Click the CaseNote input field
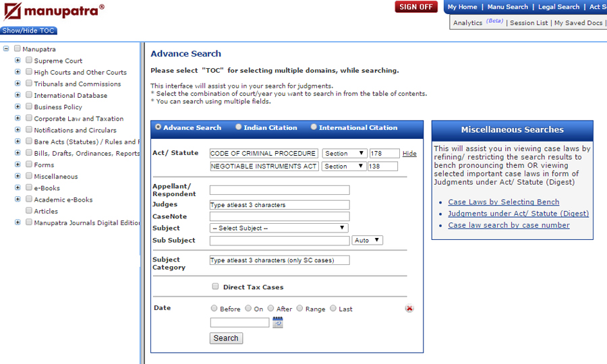Screen dimensions: 607x364 279,216
